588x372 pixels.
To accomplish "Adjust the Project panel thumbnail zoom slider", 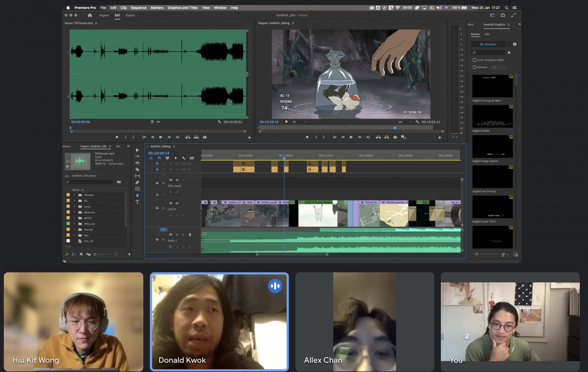I will click(x=95, y=254).
